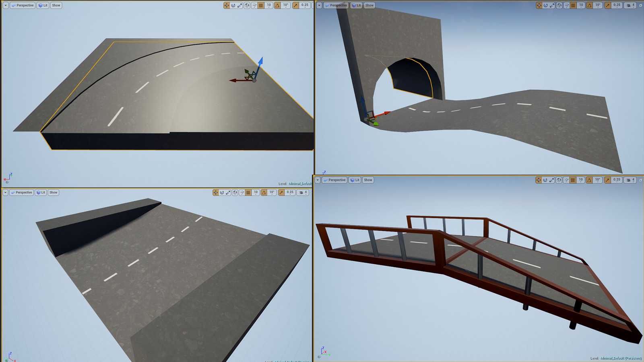Select rotate tool in curved road viewport

pyautogui.click(x=233, y=5)
